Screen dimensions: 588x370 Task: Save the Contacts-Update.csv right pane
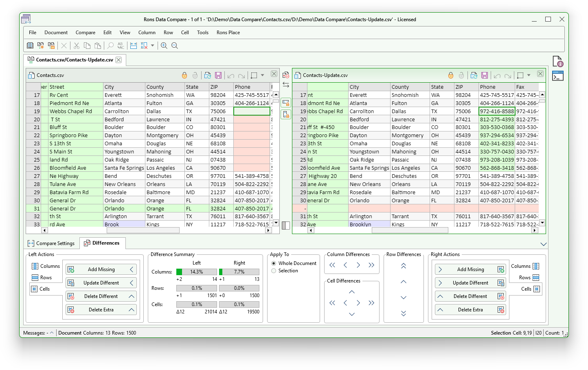click(x=485, y=75)
